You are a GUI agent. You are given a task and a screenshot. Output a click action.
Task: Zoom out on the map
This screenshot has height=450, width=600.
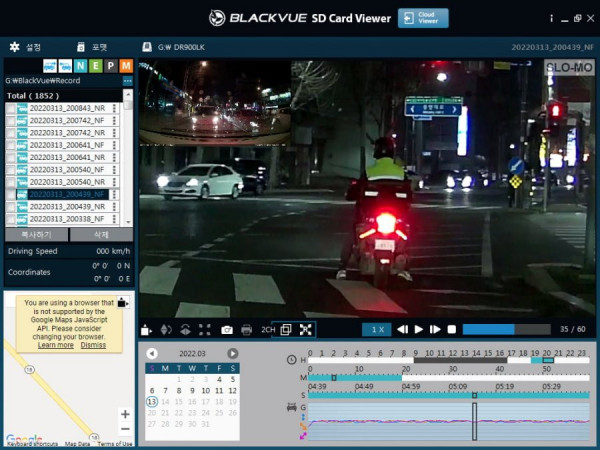click(125, 429)
